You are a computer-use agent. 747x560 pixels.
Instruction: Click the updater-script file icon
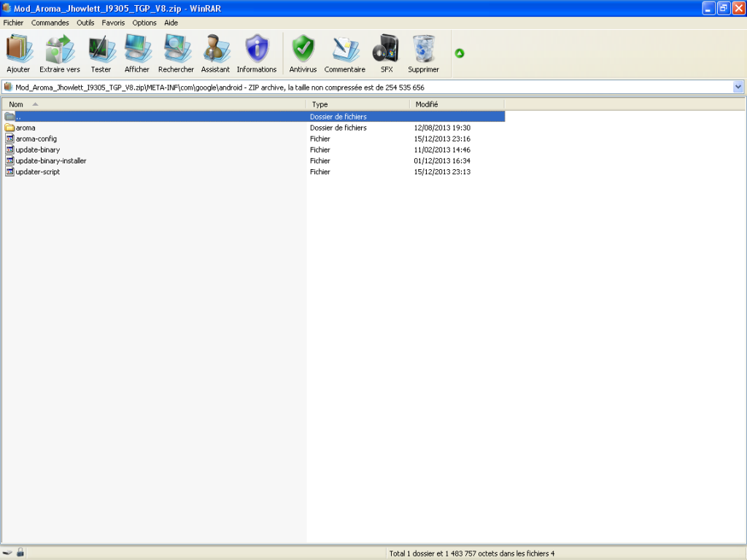pyautogui.click(x=9, y=171)
